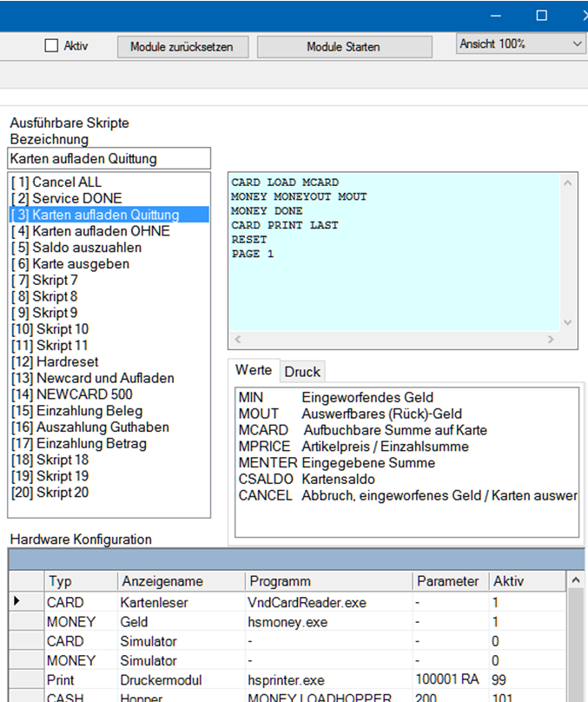Select script [11] Skript 11

click(109, 346)
